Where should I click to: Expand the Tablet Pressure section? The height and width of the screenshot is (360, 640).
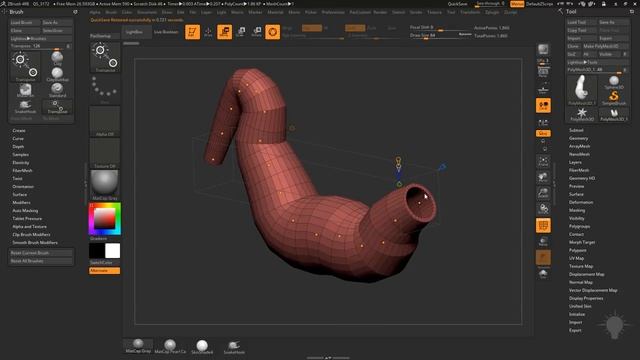pos(27,219)
